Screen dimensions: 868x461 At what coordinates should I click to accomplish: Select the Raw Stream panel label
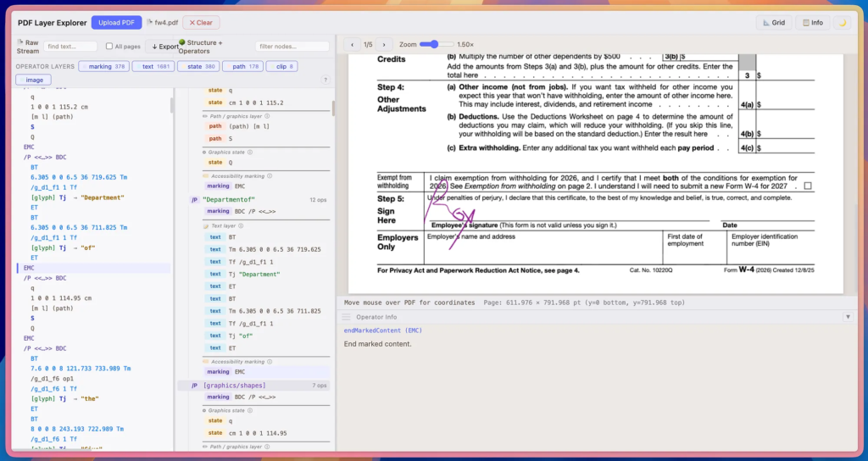28,47
